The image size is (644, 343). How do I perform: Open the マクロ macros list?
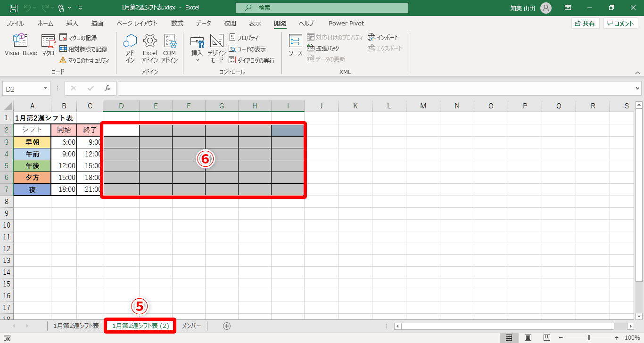(x=48, y=45)
